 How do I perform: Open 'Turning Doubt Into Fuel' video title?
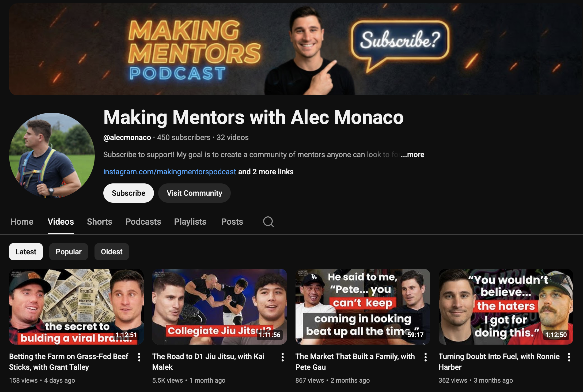pos(499,362)
